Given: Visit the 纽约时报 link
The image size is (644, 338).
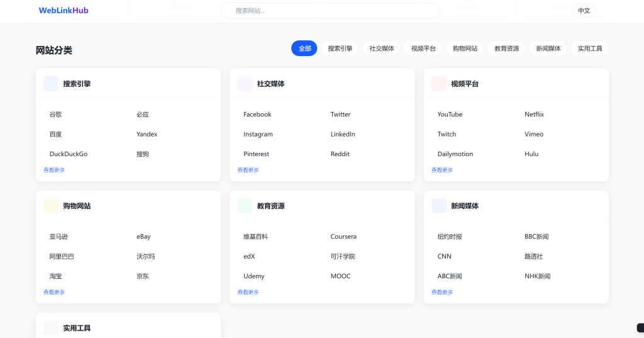Looking at the screenshot, I should (x=450, y=237).
